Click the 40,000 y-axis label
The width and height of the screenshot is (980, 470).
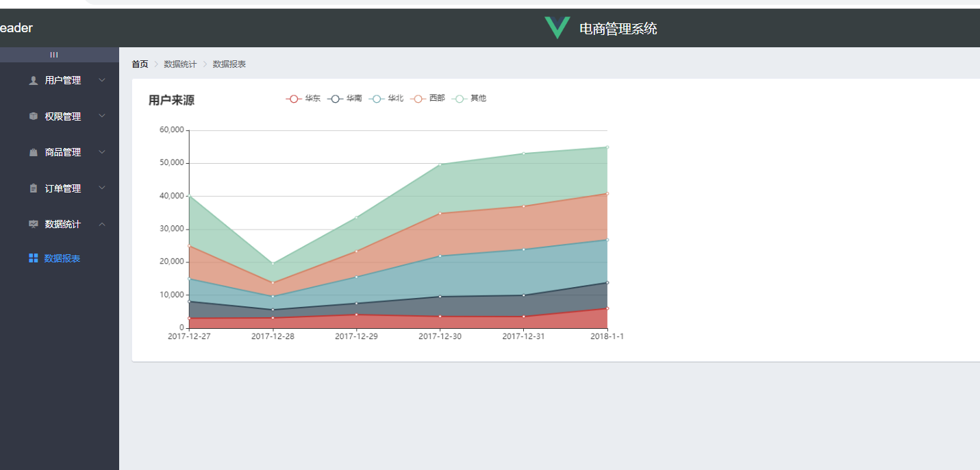click(x=171, y=196)
